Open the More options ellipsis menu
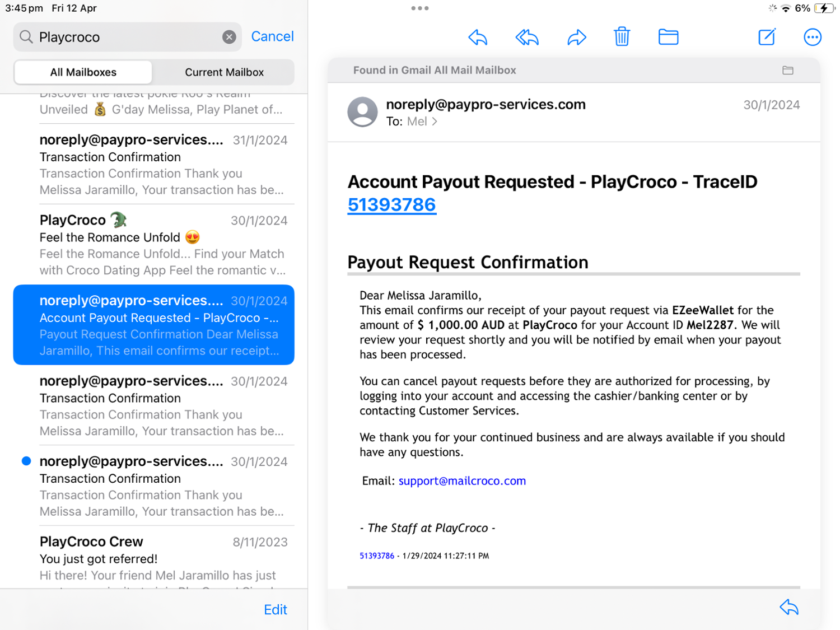 tap(812, 37)
